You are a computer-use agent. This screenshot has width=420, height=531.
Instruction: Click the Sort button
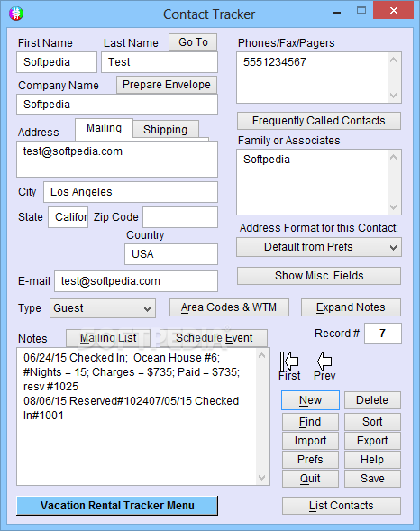click(x=372, y=422)
